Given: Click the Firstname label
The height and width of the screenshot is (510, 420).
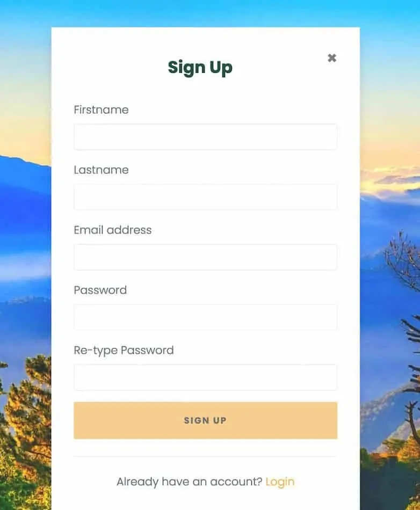Looking at the screenshot, I should [101, 110].
